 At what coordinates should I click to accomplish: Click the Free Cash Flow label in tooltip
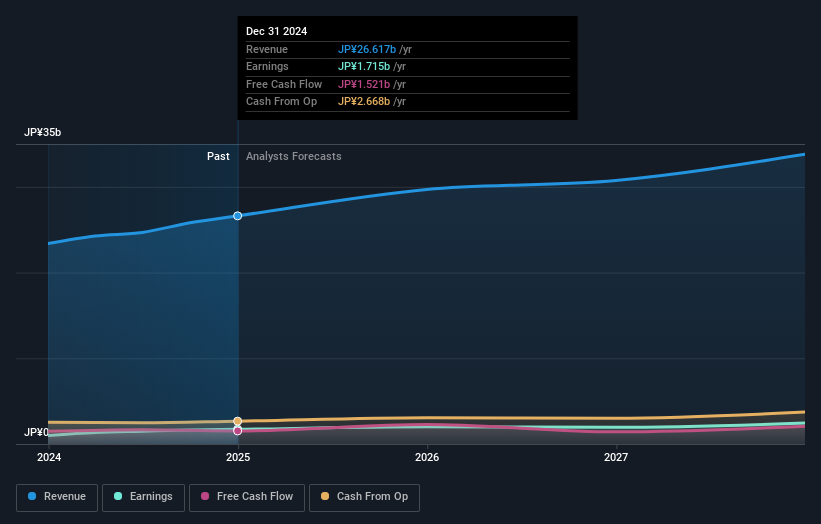click(284, 84)
